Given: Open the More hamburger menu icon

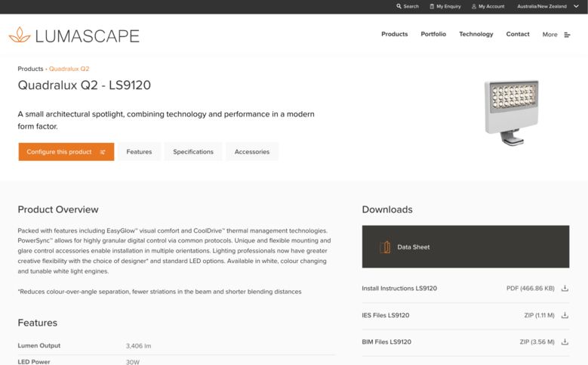Looking at the screenshot, I should point(567,35).
